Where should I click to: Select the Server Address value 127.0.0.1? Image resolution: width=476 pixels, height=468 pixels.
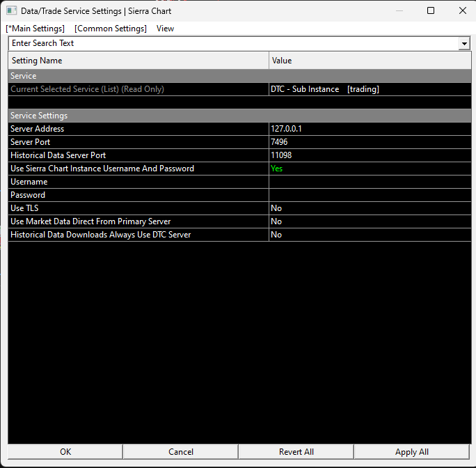(370, 129)
